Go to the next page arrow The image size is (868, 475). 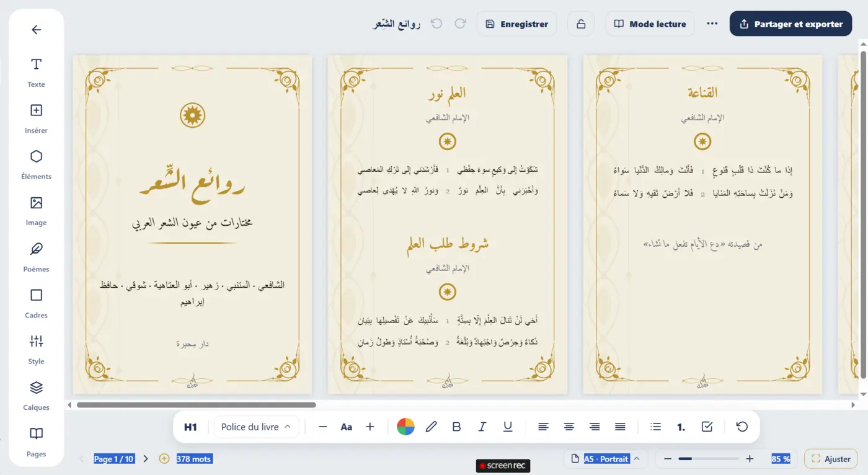click(x=146, y=459)
